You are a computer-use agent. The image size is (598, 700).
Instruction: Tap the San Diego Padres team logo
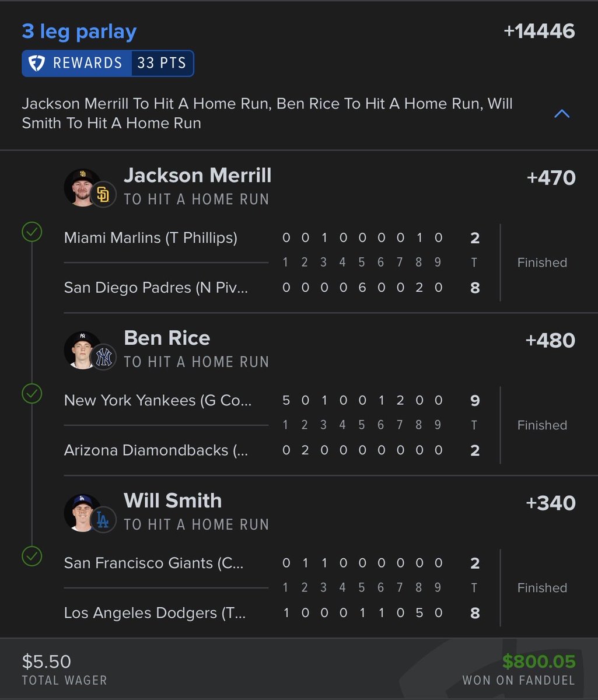coord(103,195)
